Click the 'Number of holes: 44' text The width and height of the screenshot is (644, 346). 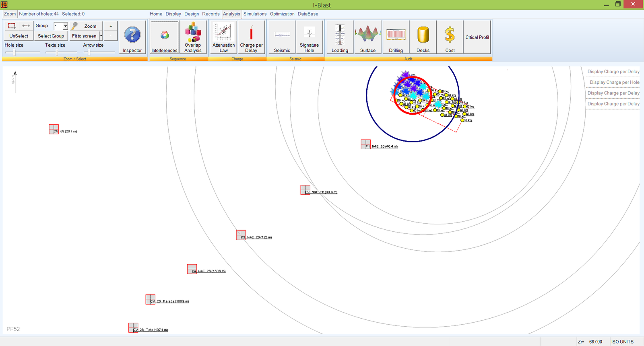pyautogui.click(x=39, y=14)
